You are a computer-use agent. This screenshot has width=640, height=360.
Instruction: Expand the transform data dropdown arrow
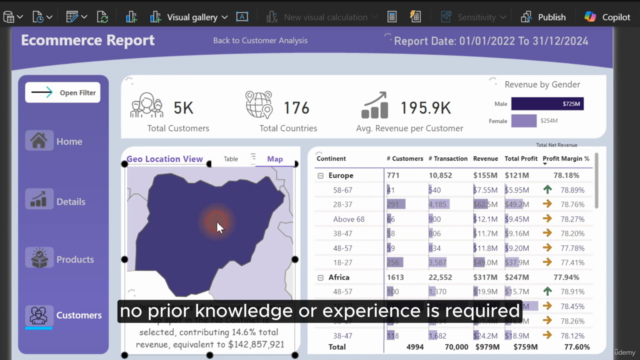click(84, 17)
